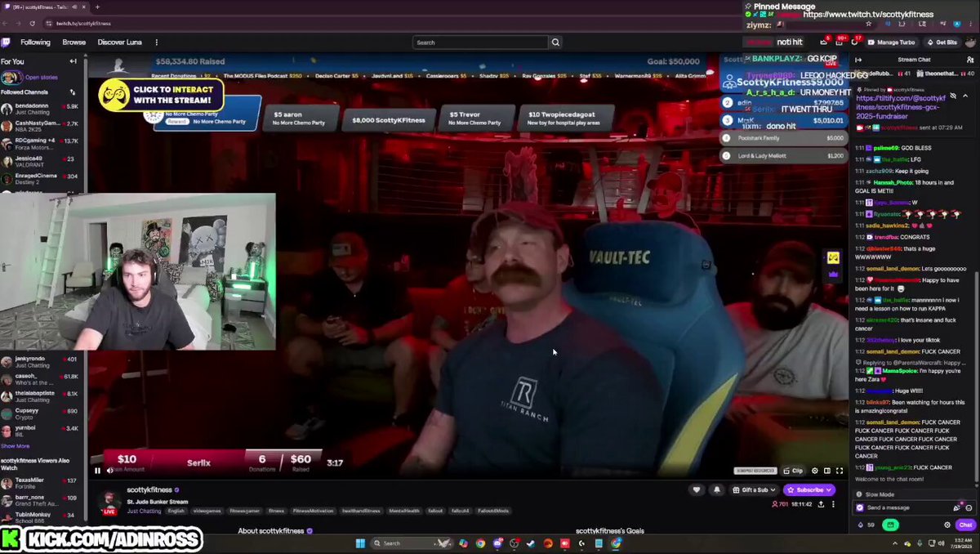Open recommended channel TexasMiller
Screen dimensions: 980x554
coord(39,484)
